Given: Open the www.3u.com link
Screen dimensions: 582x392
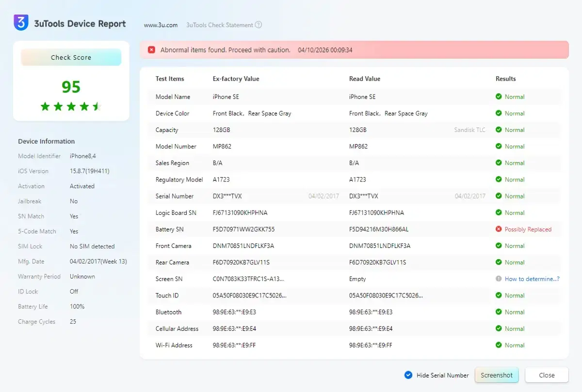Looking at the screenshot, I should point(161,25).
